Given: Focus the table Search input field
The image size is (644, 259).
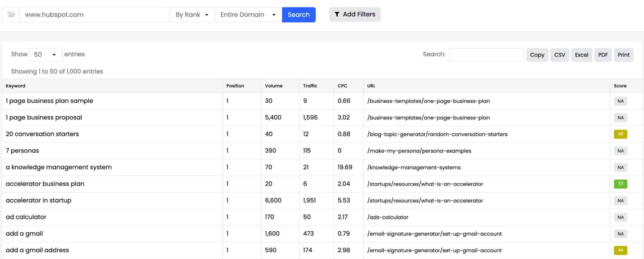Looking at the screenshot, I should click(x=486, y=55).
